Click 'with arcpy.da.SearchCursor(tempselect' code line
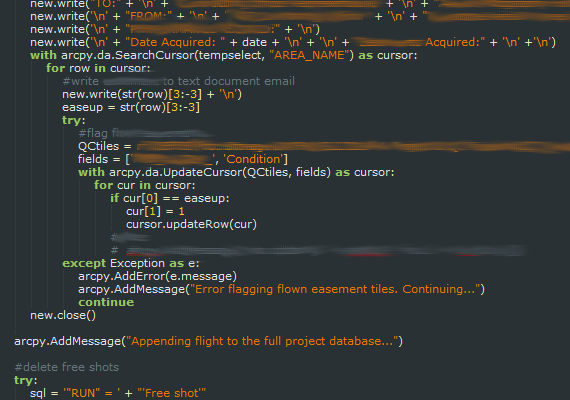Image resolution: width=570 pixels, height=400 pixels. click(x=224, y=55)
